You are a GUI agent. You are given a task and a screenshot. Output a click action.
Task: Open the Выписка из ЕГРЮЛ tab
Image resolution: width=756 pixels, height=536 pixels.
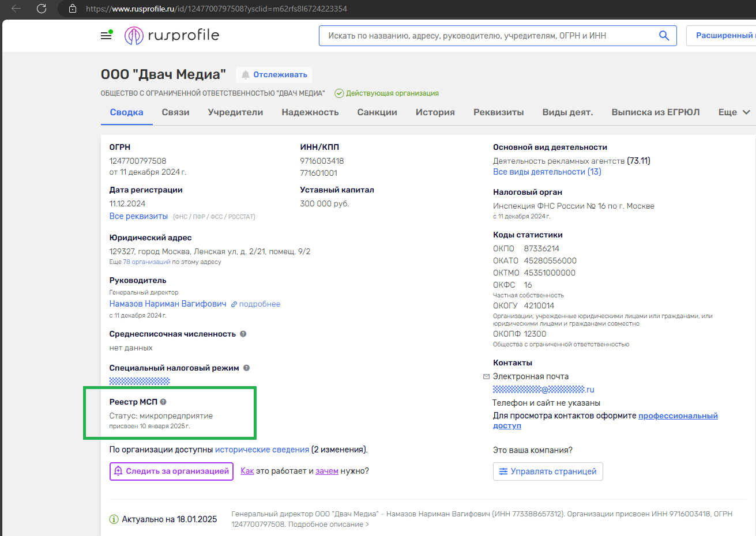(x=656, y=112)
